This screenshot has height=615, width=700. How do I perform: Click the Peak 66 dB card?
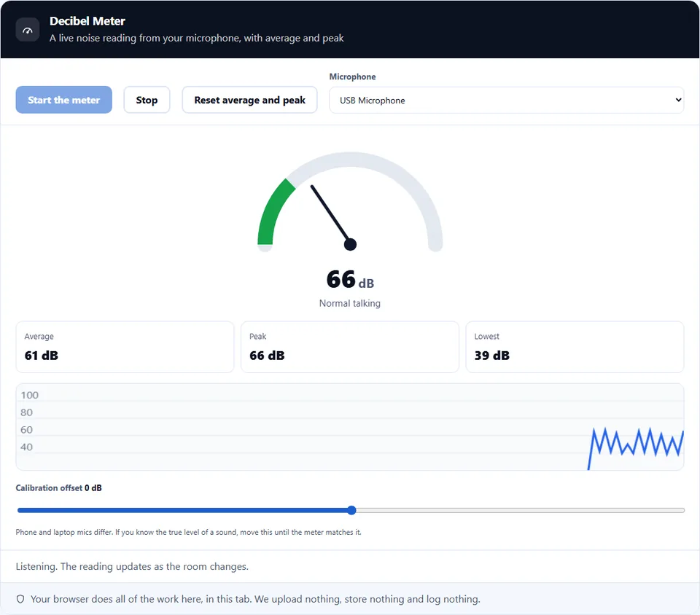tap(350, 347)
